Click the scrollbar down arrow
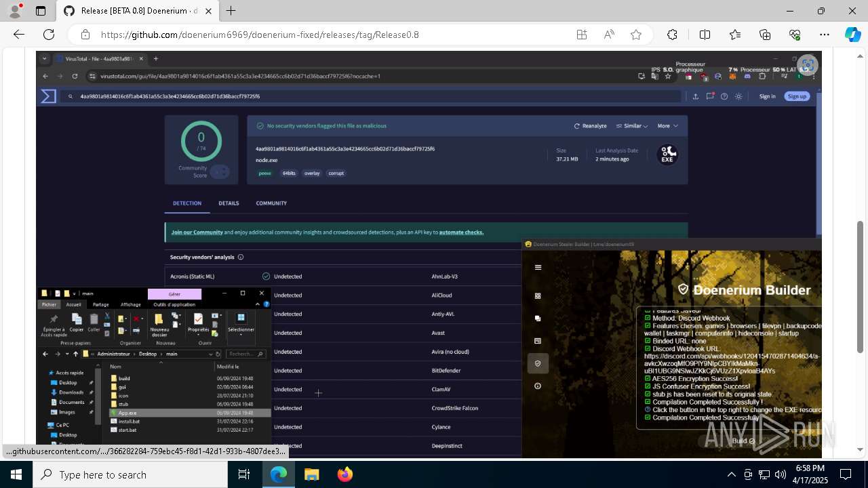Image resolution: width=868 pixels, height=488 pixels. pyautogui.click(x=861, y=449)
